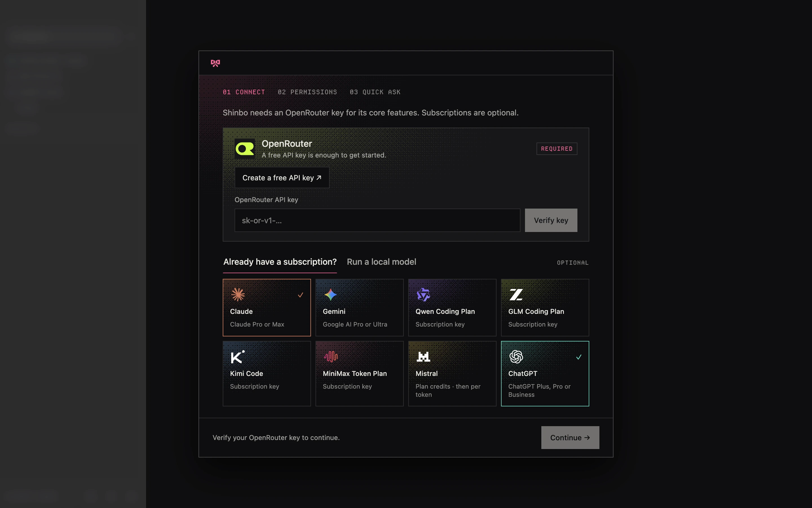Viewport: 812px width, 508px height.
Task: Click the Gemini sparkle icon
Action: pos(330,295)
